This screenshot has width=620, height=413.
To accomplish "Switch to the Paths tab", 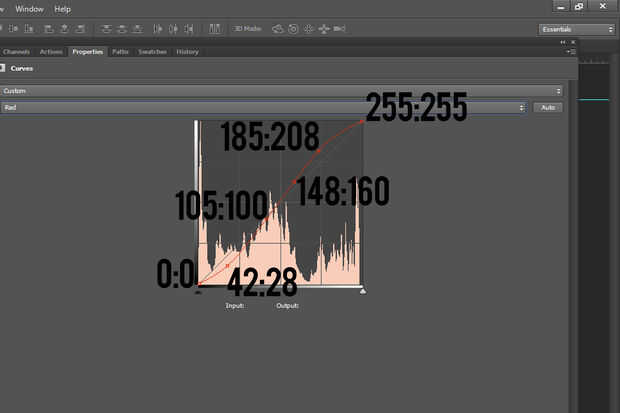I will (120, 52).
